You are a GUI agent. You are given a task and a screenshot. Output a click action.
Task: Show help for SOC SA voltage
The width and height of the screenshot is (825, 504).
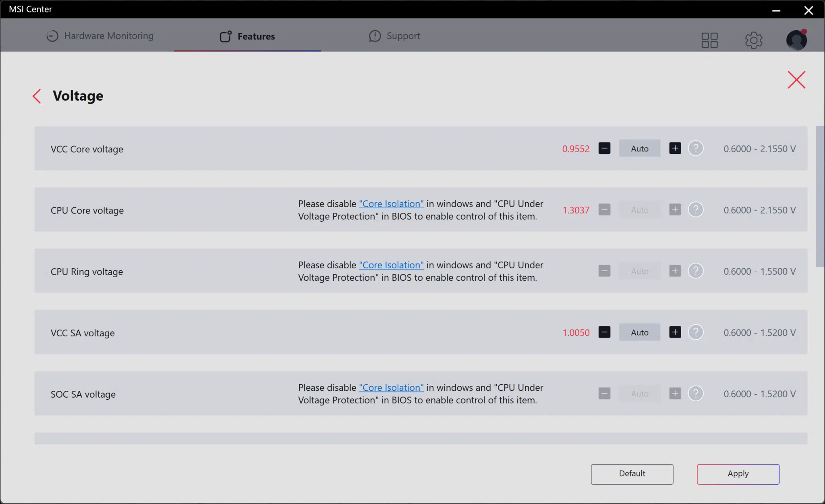[696, 393]
